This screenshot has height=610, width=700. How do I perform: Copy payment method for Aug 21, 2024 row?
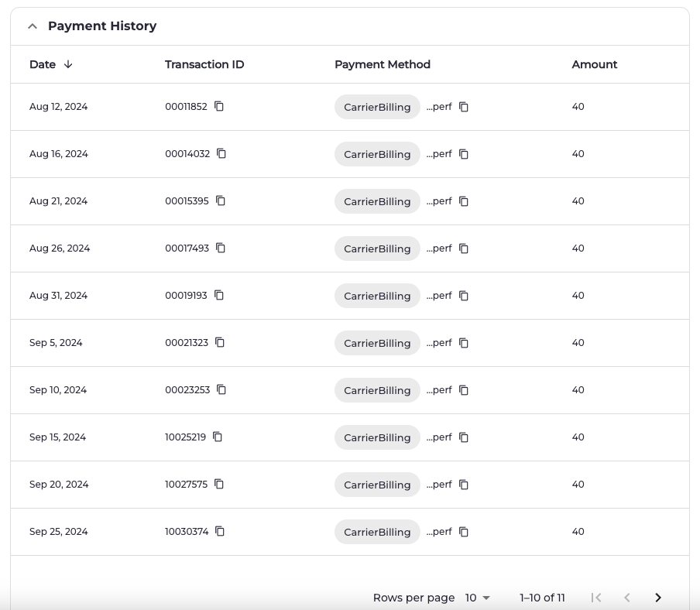coord(464,202)
